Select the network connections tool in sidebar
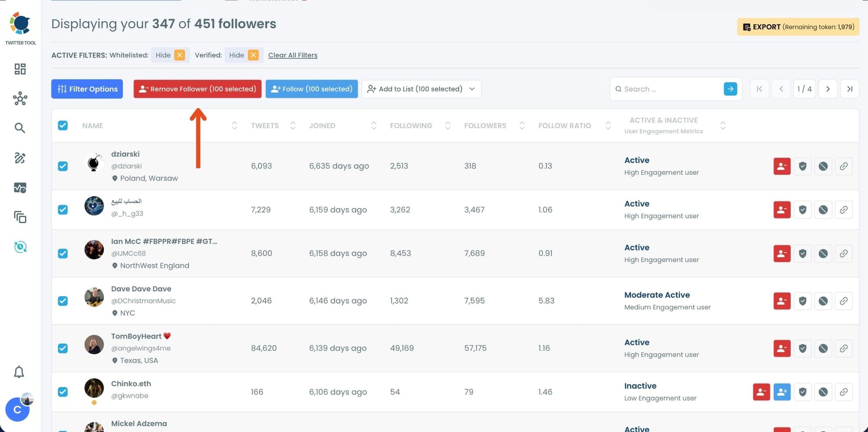 point(20,99)
